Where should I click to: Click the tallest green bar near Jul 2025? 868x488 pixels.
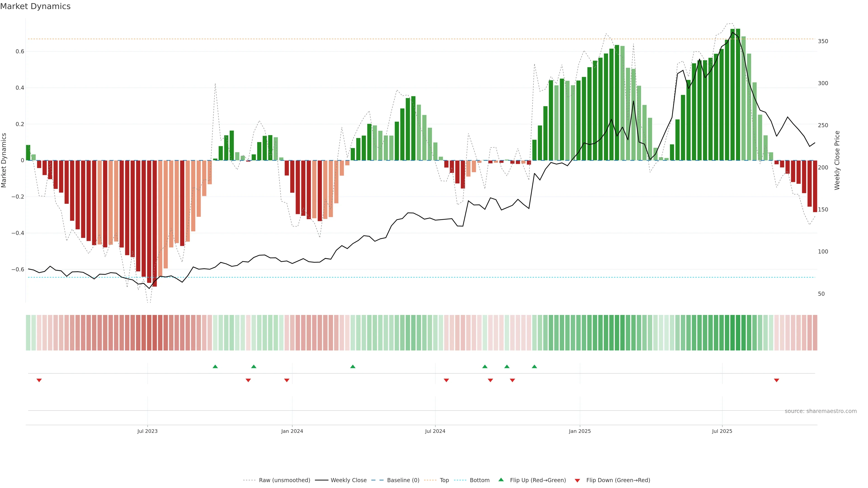click(738, 94)
